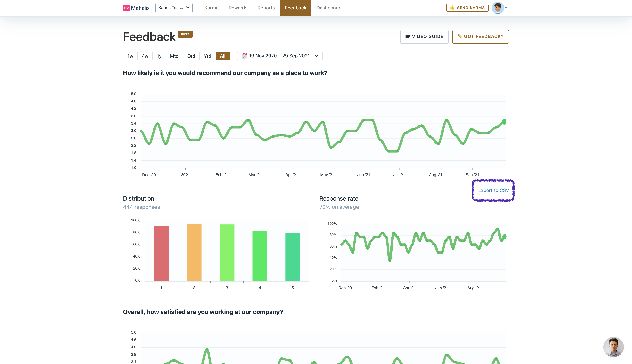The width and height of the screenshot is (632, 364).
Task: Select the All time range
Action: pos(223,56)
